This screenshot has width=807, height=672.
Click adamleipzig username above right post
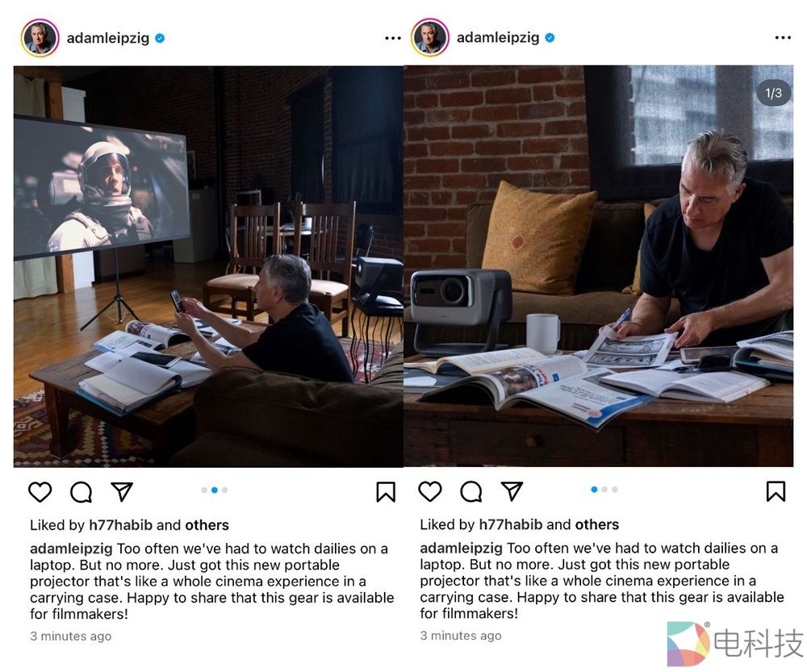[498, 38]
